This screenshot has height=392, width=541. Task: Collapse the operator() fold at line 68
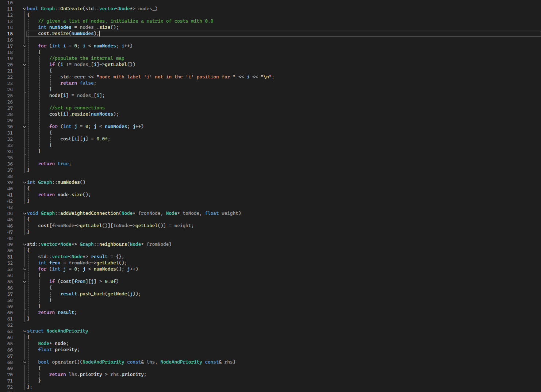pos(24,362)
